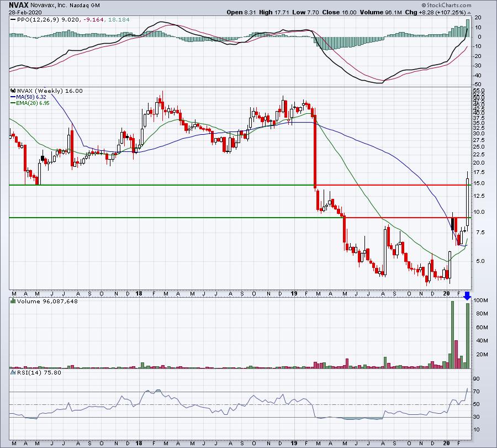Click the red 40M volume bar
Screen dimensions: 497x448
coord(456,354)
